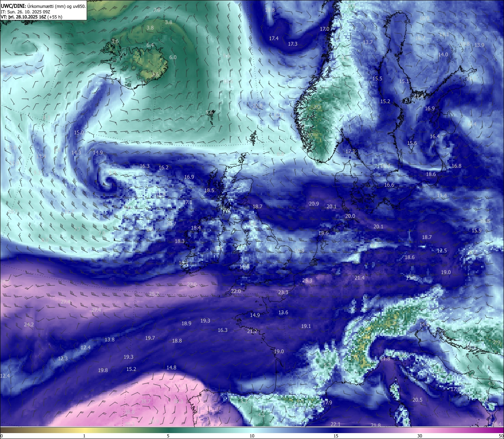This screenshot has height=439, width=504.
Task: Click the 25.2 value on the map
Action: (154, 294)
